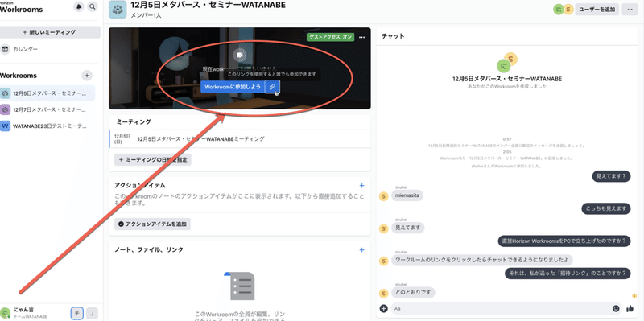Click shuhei's avatar beside どのとおりです
This screenshot has height=321, width=644.
[384, 293]
